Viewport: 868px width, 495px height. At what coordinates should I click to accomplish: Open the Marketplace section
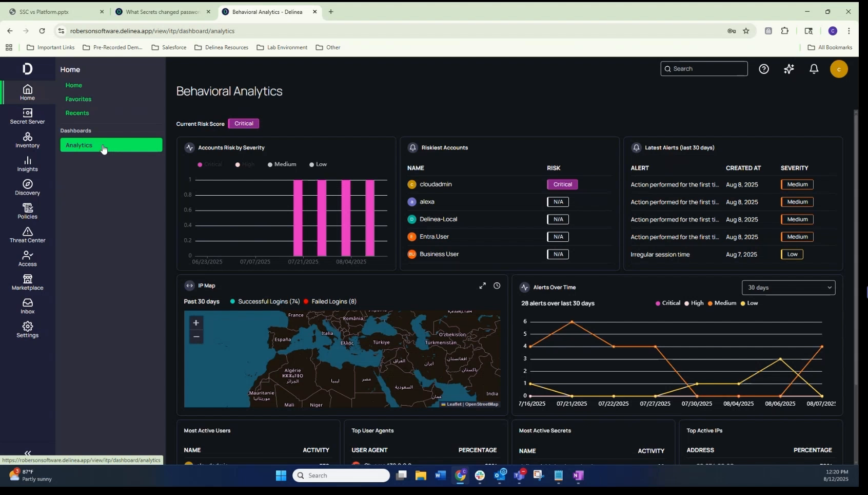(x=27, y=282)
